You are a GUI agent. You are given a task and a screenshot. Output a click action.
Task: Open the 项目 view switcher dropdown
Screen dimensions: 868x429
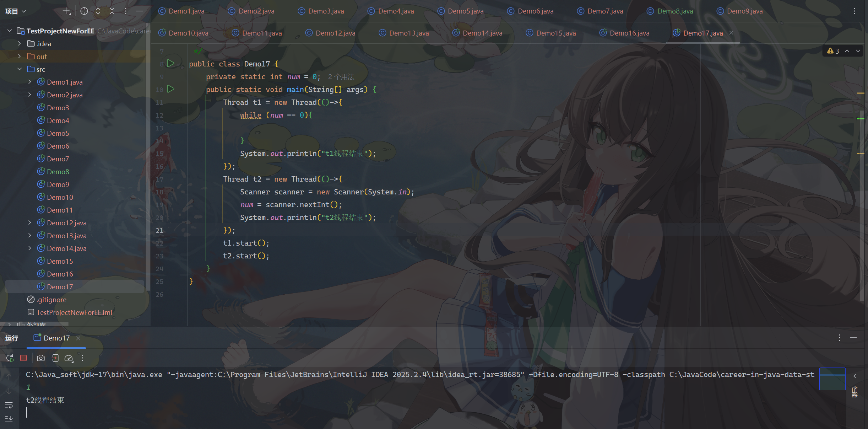coord(16,11)
